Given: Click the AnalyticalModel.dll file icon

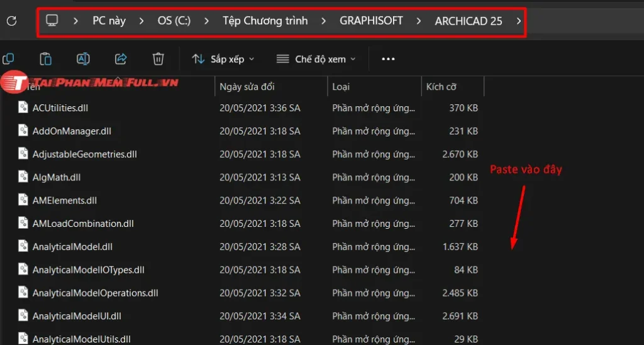Looking at the screenshot, I should [23, 246].
